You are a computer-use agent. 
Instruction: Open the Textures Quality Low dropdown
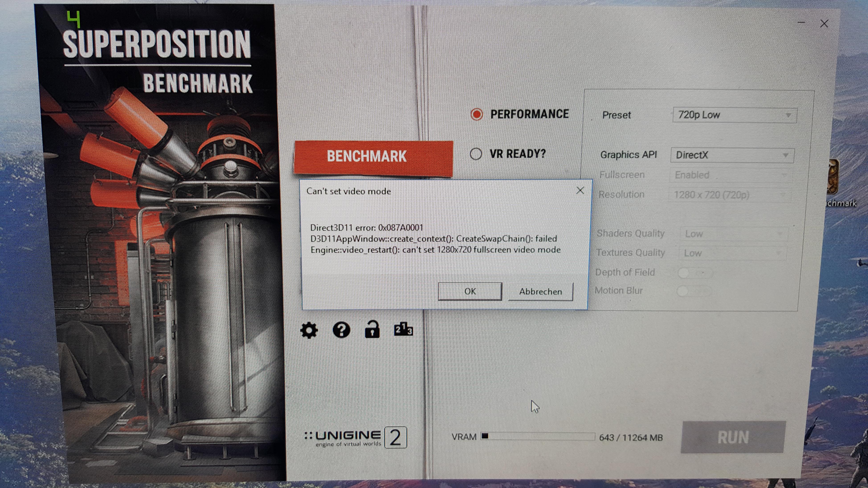[x=732, y=253]
